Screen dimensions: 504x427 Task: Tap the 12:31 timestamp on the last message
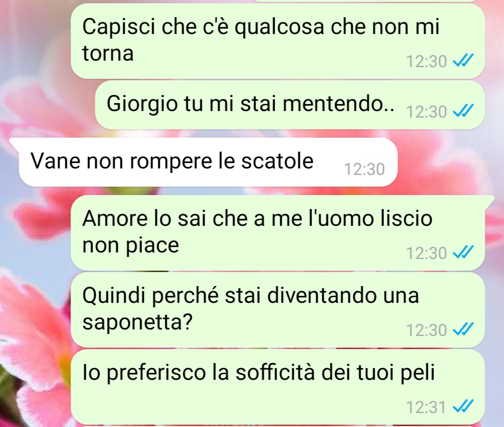coord(426,407)
